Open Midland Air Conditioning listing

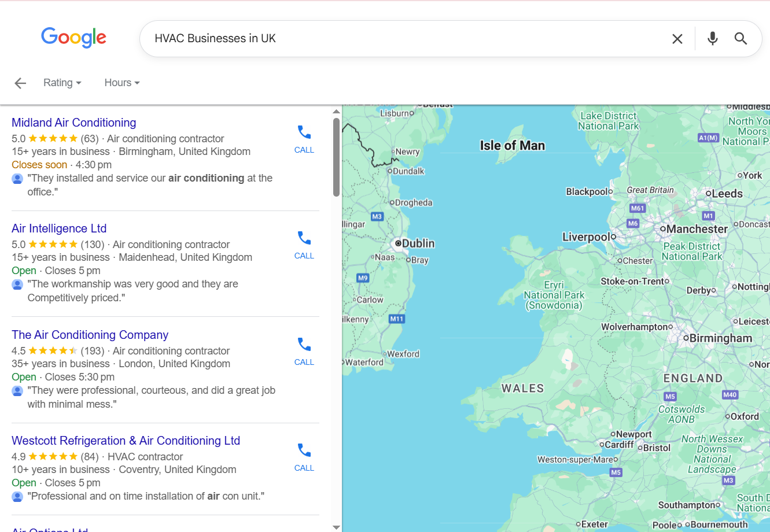pos(74,123)
